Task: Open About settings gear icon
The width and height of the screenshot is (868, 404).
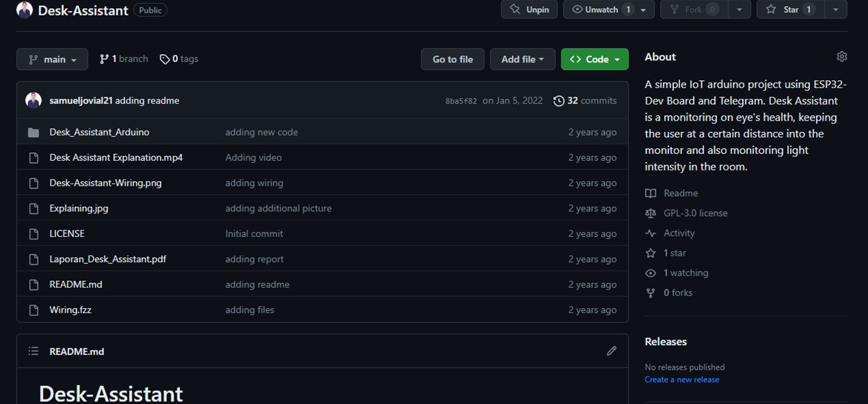Action: 842,57
